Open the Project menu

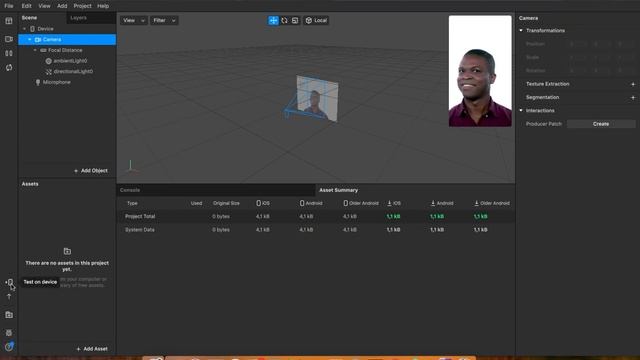82,6
